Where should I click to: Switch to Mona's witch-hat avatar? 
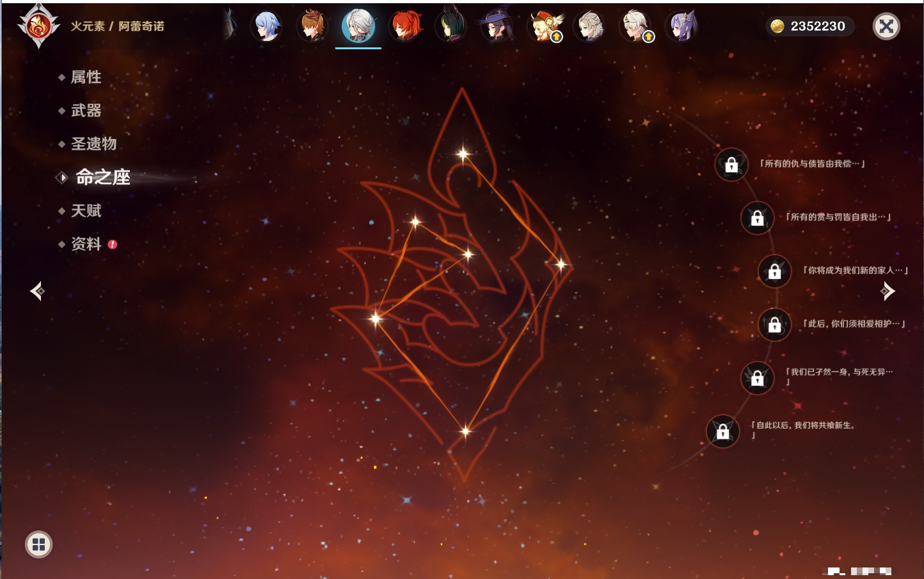pyautogui.click(x=497, y=26)
